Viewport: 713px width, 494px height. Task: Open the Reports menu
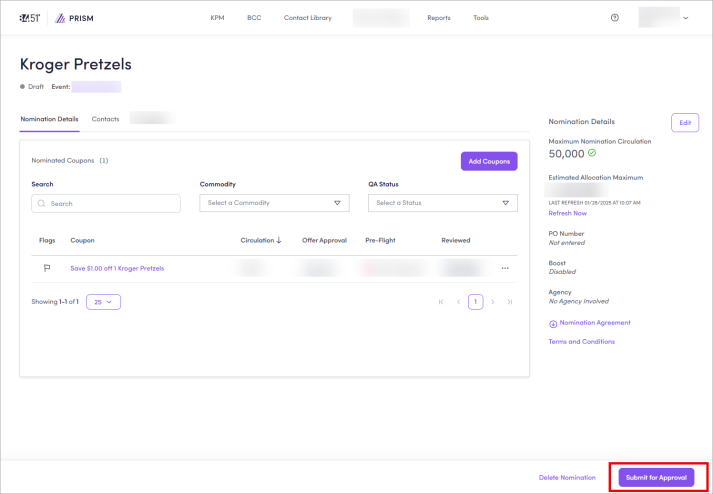[438, 18]
